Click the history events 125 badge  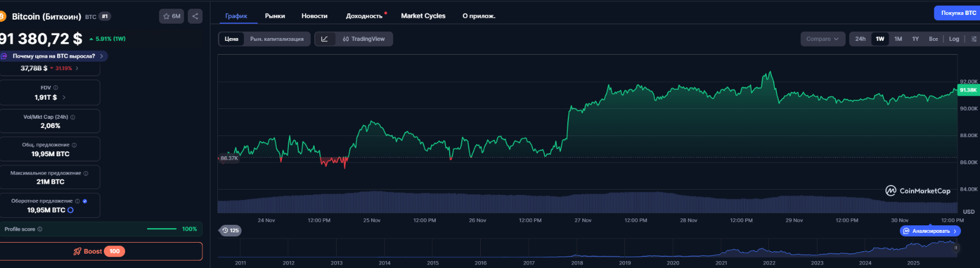pos(230,231)
